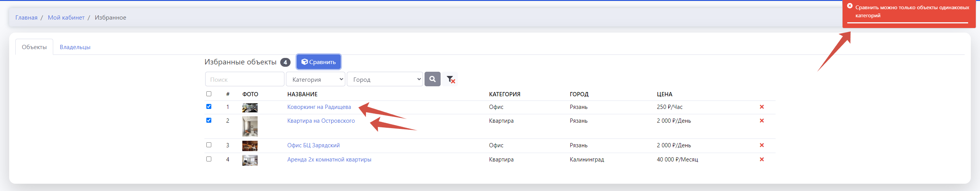Click the Поиск input field
This screenshot has height=191, width=980.
tap(245, 79)
